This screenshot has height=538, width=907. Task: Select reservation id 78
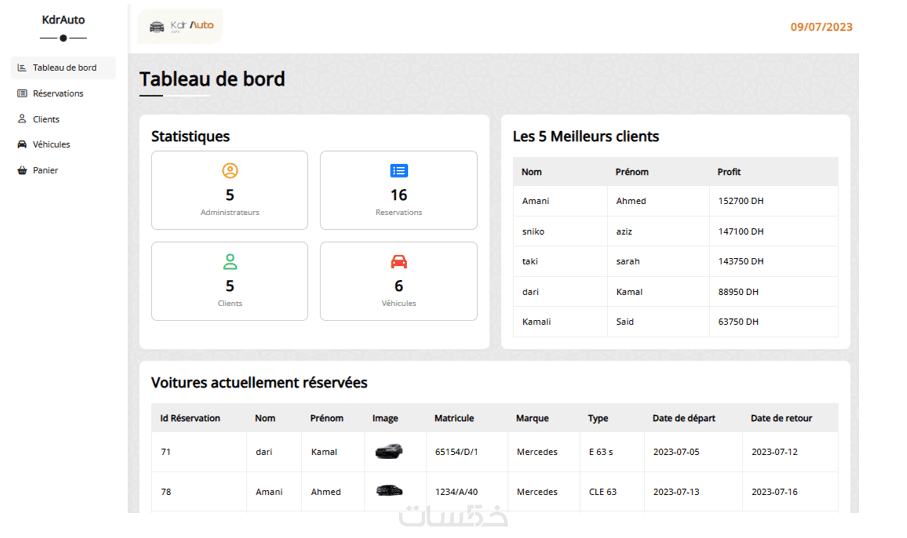pyautogui.click(x=165, y=492)
